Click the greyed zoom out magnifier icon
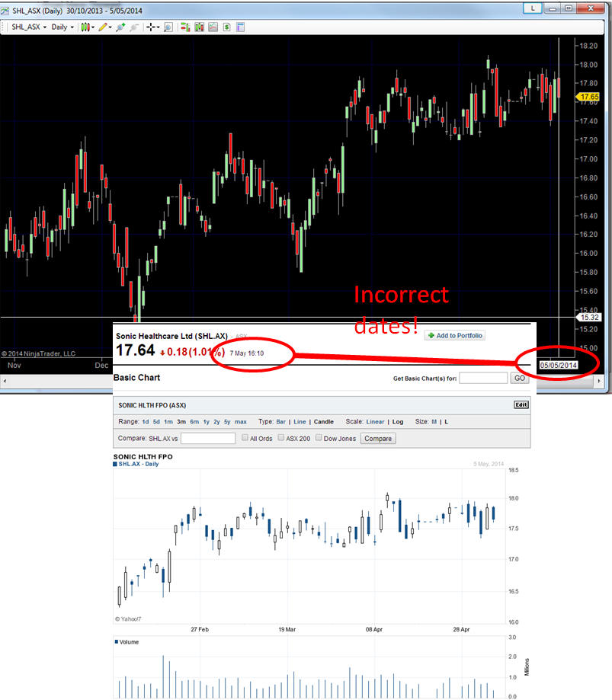The height and width of the screenshot is (700, 612). point(134,27)
